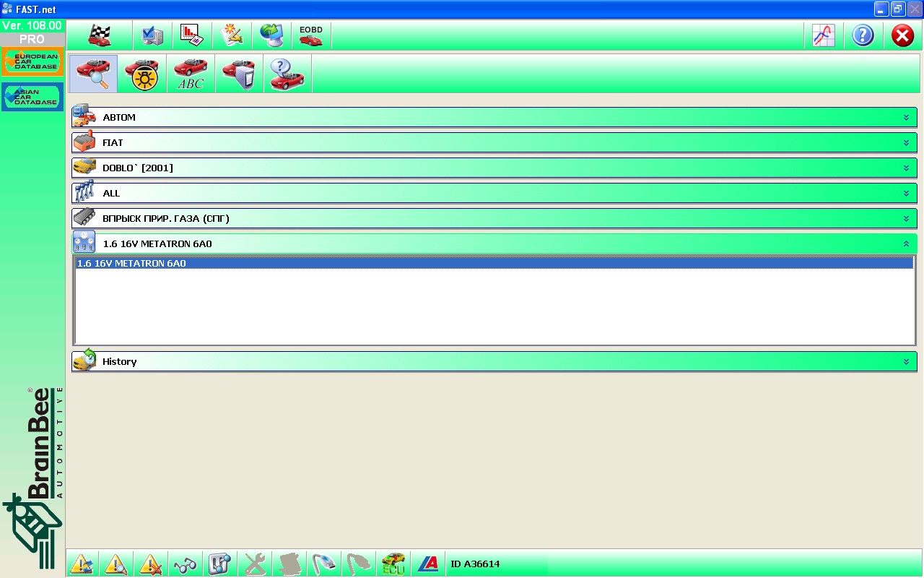Screen dimensions: 924x578
Task: Click the notepad with pencil icon
Action: [x=232, y=35]
